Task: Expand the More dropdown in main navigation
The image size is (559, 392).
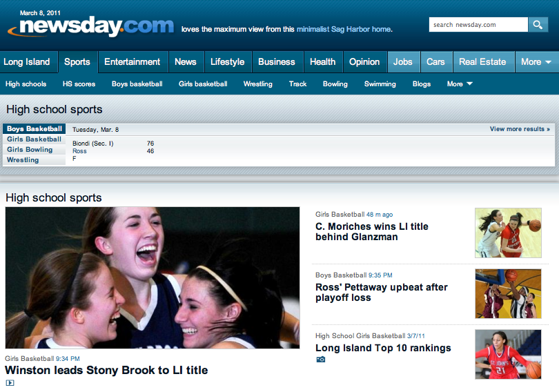Action: 536,61
